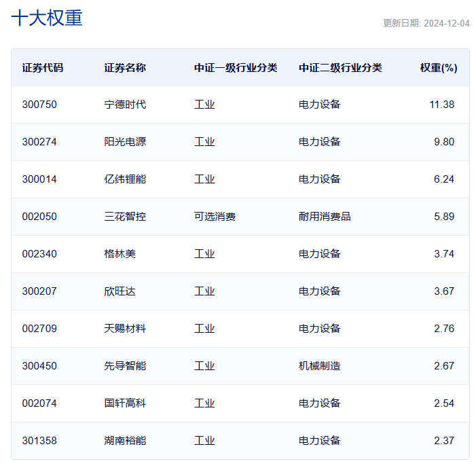Click 电力设备 in the 宁德时代 row
Image resolution: width=476 pixels, height=472 pixels.
coord(320,105)
